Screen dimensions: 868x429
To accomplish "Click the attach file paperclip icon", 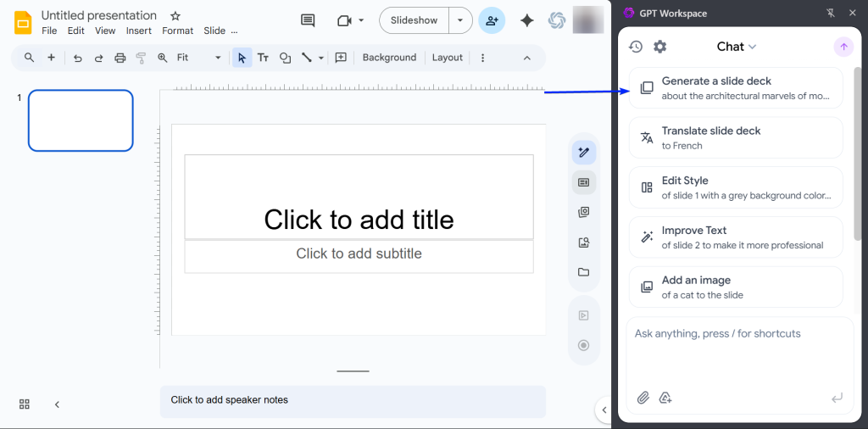I will (x=643, y=398).
